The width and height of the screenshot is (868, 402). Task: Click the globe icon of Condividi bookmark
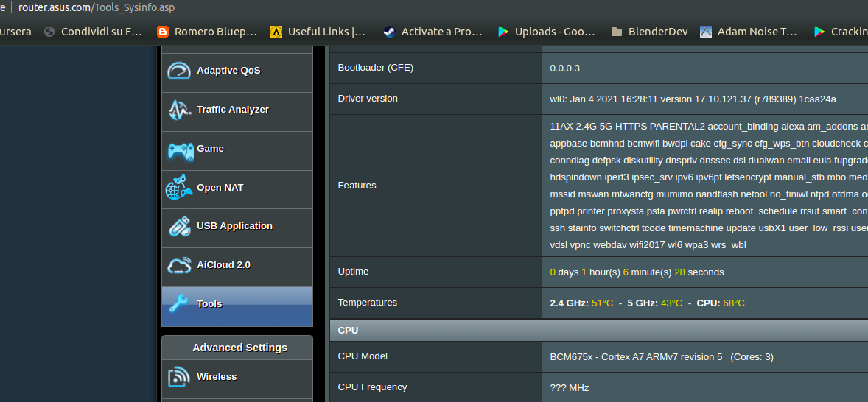[49, 32]
